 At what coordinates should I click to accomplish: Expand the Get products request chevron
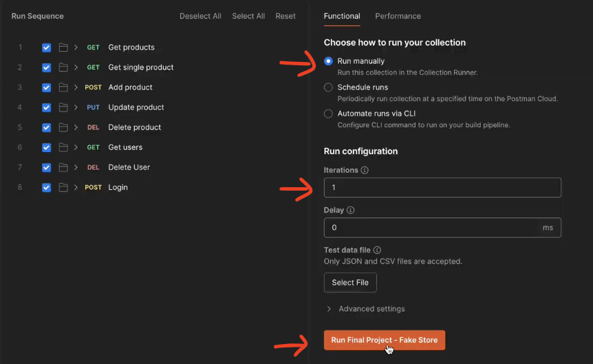(76, 47)
